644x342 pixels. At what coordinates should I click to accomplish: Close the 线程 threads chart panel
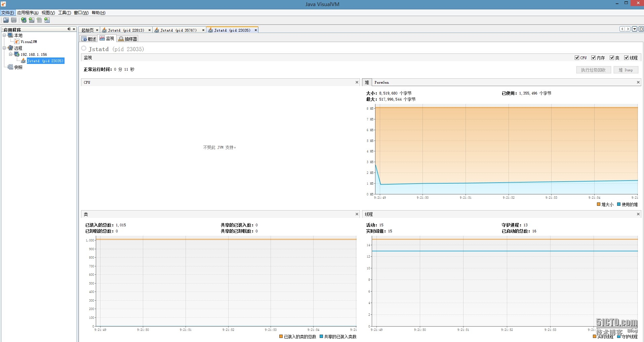[x=638, y=214]
